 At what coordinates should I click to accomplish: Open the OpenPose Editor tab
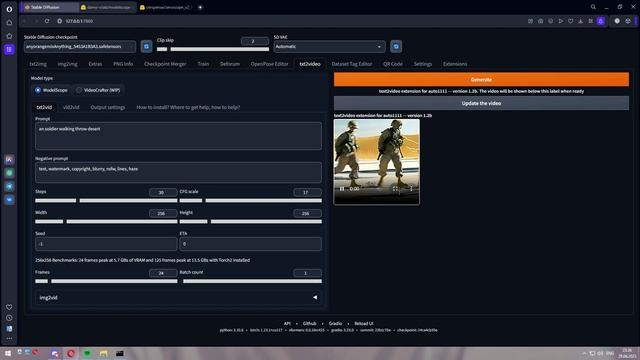point(269,64)
